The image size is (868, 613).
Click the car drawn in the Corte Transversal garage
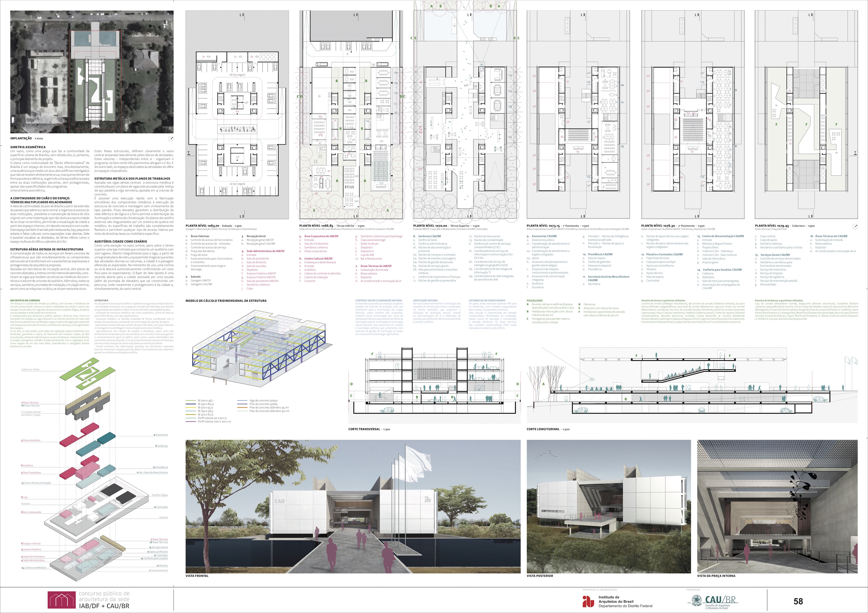pos(387,410)
